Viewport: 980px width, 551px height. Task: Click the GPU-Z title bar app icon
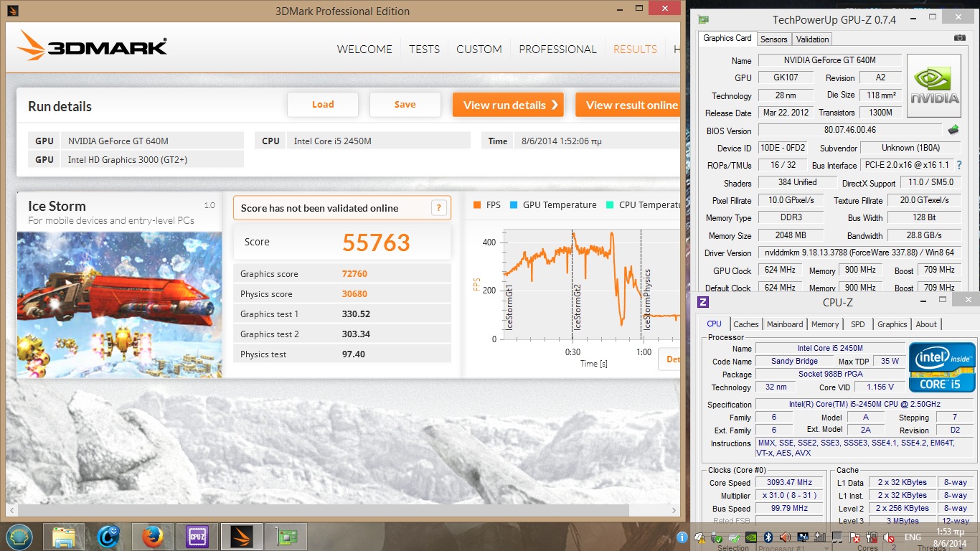pos(704,19)
